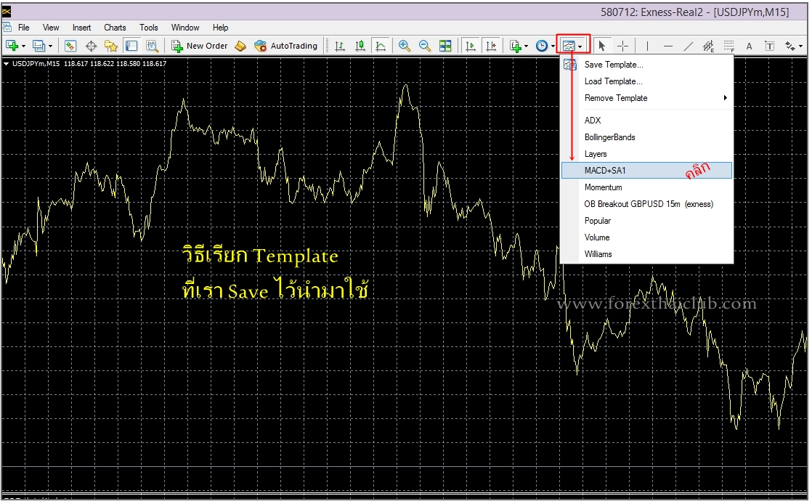Select the Text Label tool

770,46
